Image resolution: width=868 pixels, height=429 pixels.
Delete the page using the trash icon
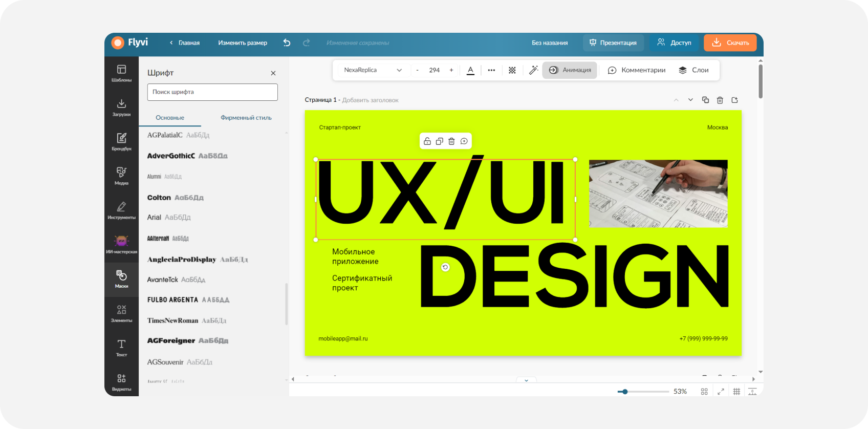pos(720,100)
